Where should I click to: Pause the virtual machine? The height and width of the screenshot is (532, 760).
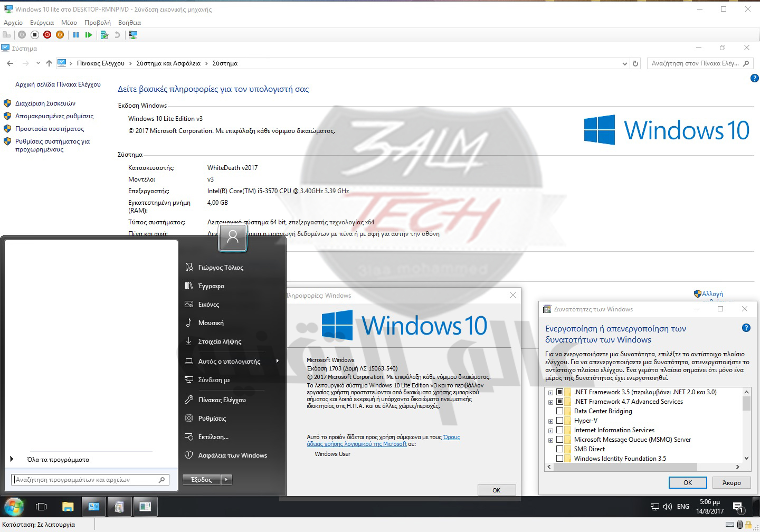(76, 35)
